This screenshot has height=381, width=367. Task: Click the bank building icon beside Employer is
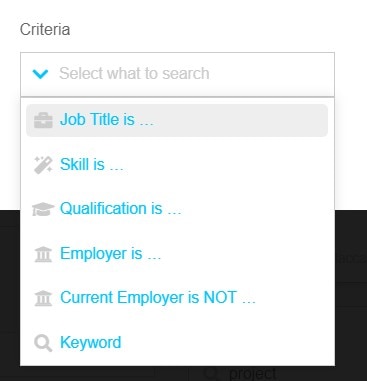43,254
